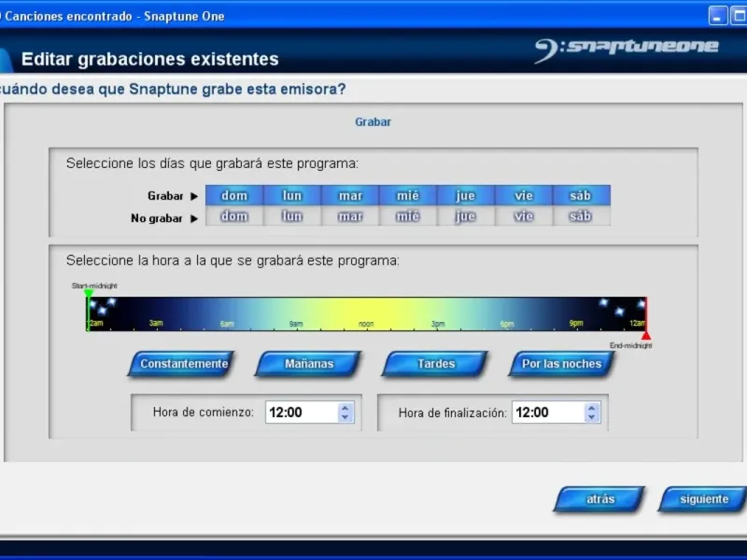Go back with the atrás button
This screenshot has width=747, height=560.
click(599, 499)
